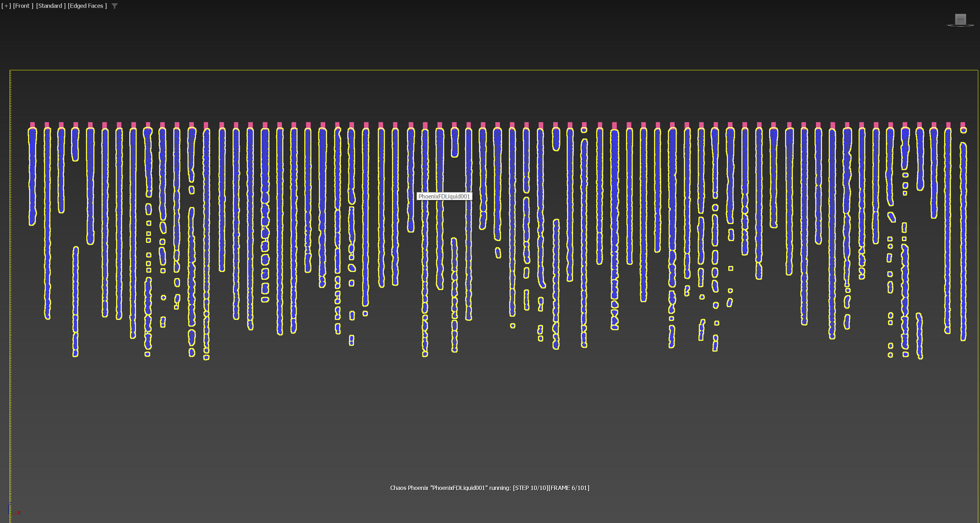This screenshot has width=980, height=523.
Task: Select the rightmost blue liquid stream
Action: (963, 236)
